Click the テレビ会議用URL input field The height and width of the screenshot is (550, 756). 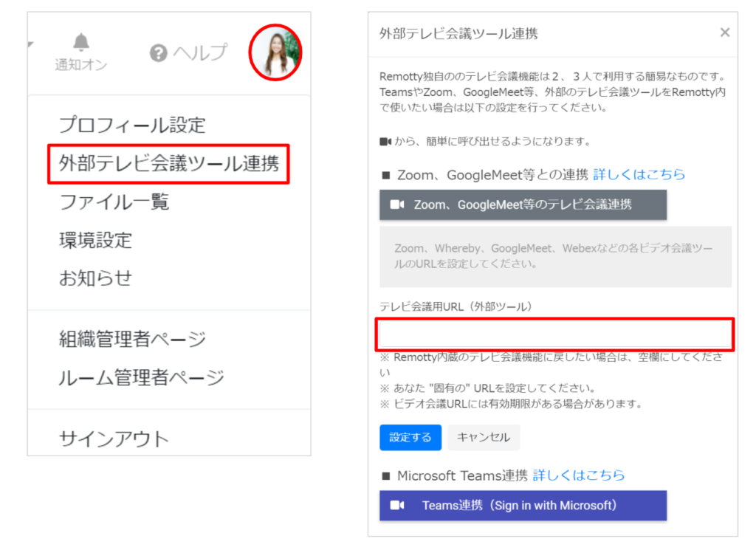555,334
